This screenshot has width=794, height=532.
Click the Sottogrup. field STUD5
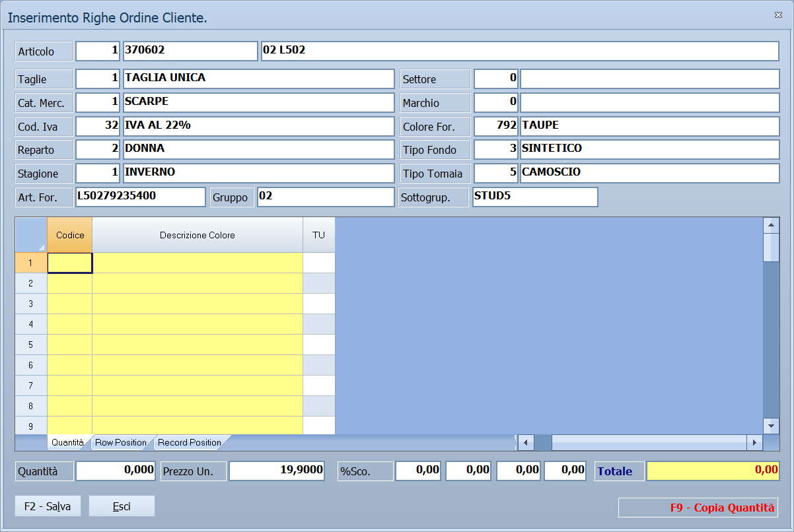(535, 197)
